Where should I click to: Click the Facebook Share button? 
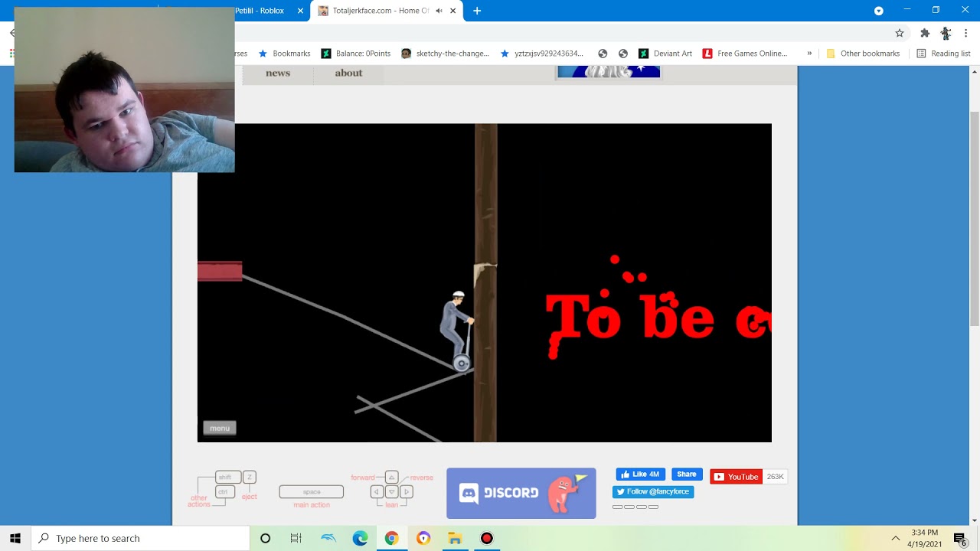[x=687, y=474]
